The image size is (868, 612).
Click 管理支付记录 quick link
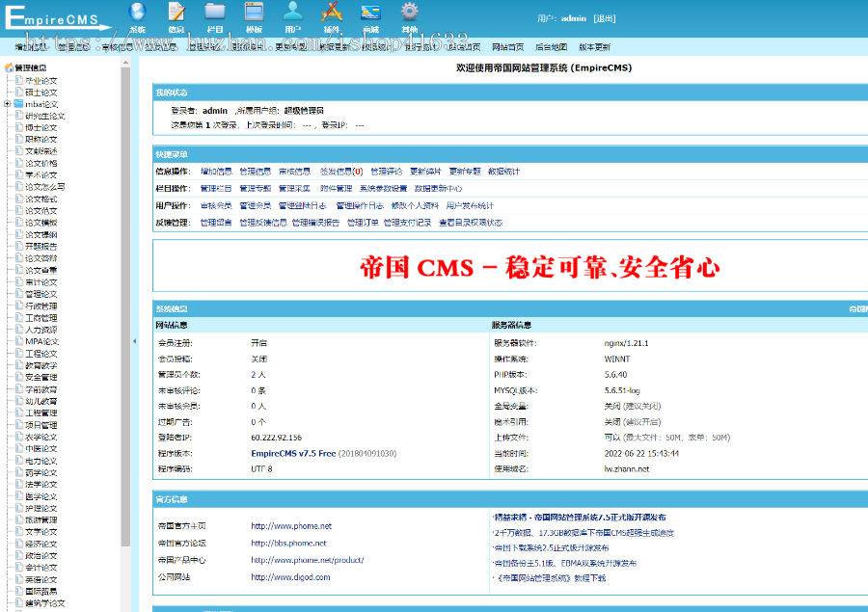click(407, 223)
